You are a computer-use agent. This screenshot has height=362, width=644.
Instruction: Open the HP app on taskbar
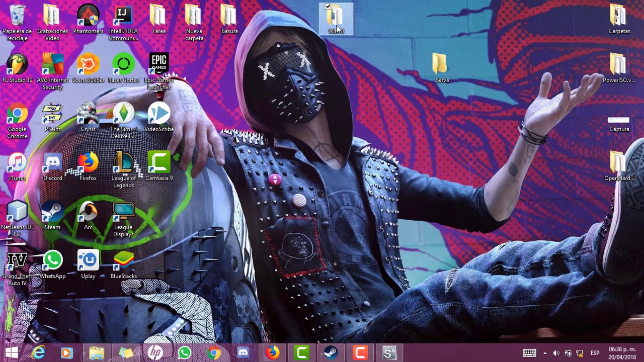tap(155, 353)
